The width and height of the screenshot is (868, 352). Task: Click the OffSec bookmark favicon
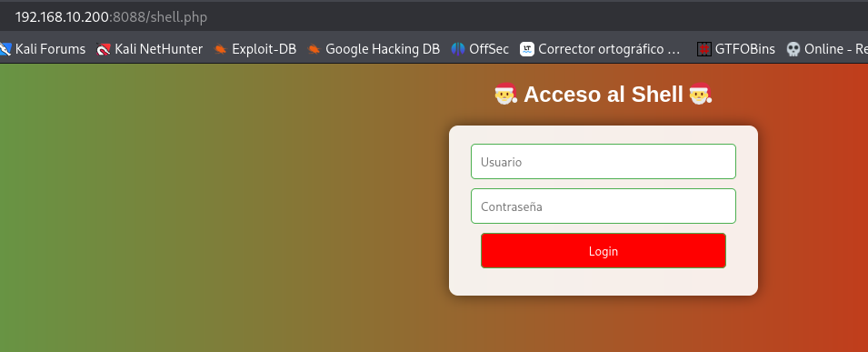458,49
